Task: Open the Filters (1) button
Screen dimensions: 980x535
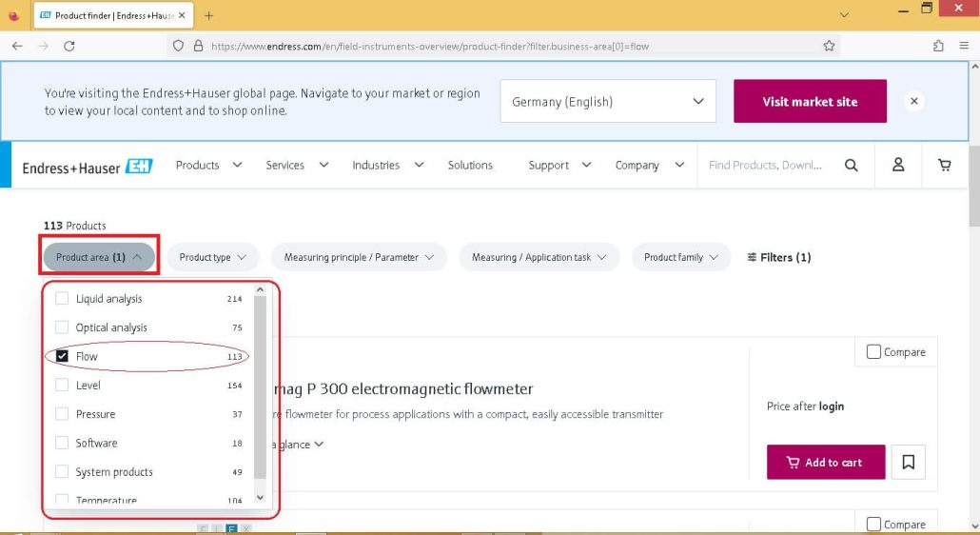Action: (x=778, y=257)
